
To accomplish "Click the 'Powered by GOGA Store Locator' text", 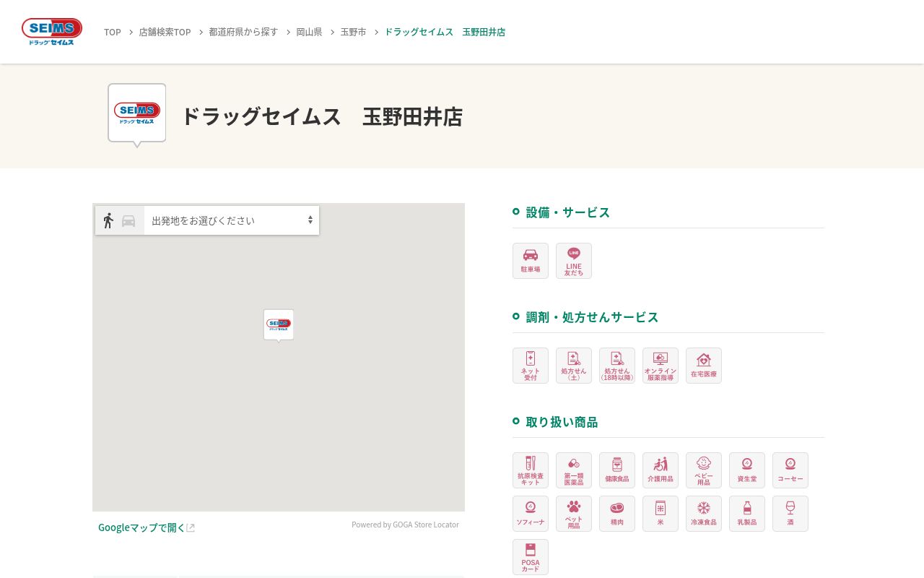I will point(405,525).
